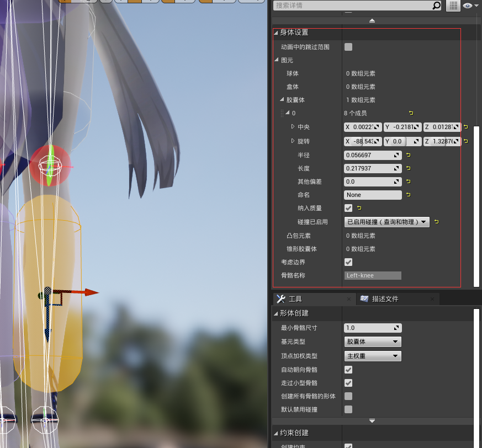The width and height of the screenshot is (482, 448).
Task: Click the 旋转 Z value field
Action: [x=442, y=141]
